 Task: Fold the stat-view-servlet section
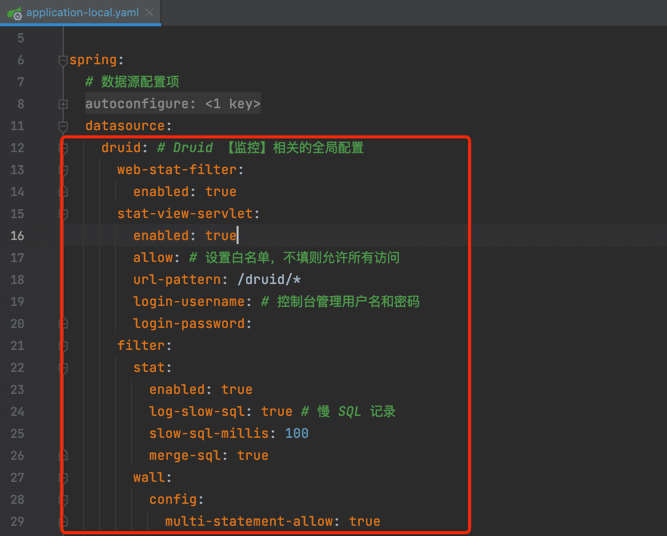click(63, 214)
